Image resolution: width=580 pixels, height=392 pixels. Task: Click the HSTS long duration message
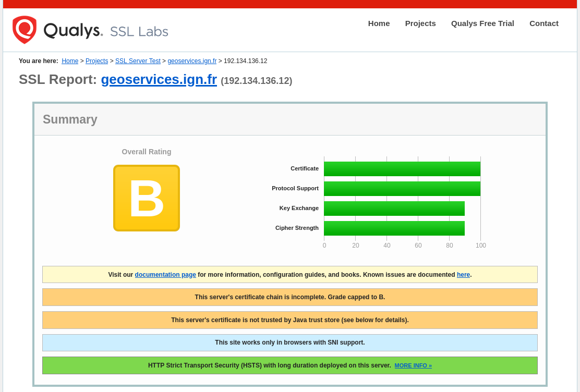269,365
